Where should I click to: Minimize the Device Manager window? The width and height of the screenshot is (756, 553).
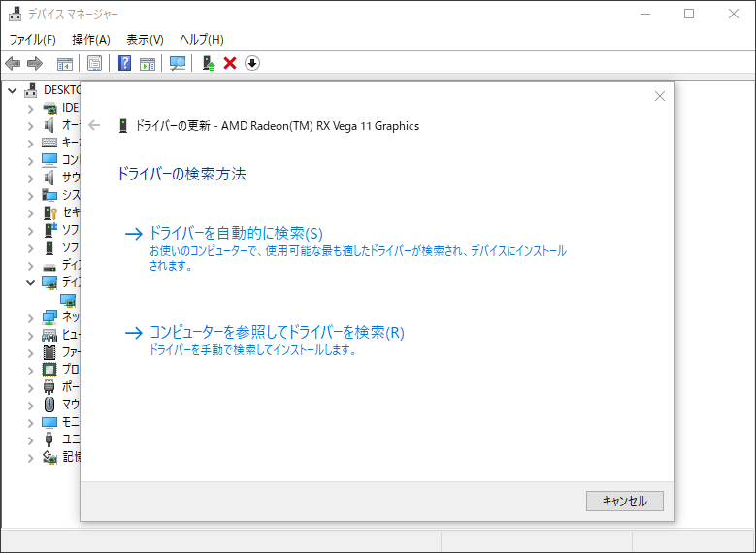[645, 14]
